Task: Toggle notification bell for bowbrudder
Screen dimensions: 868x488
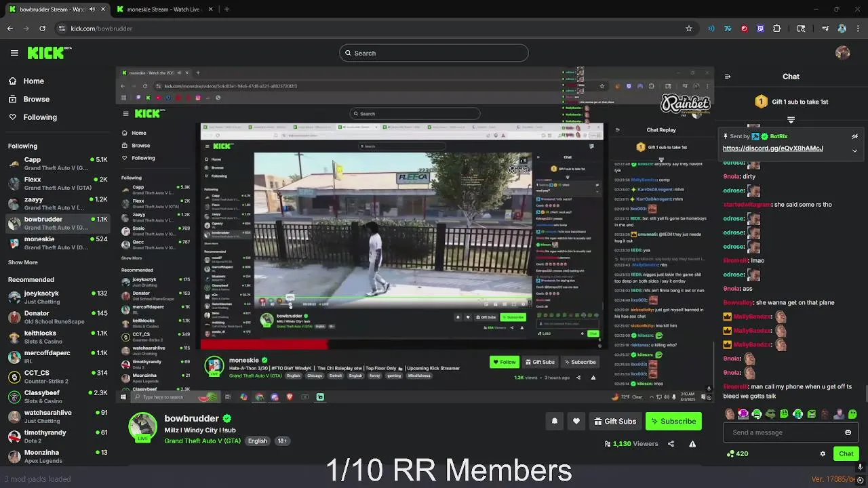Action: pos(554,421)
